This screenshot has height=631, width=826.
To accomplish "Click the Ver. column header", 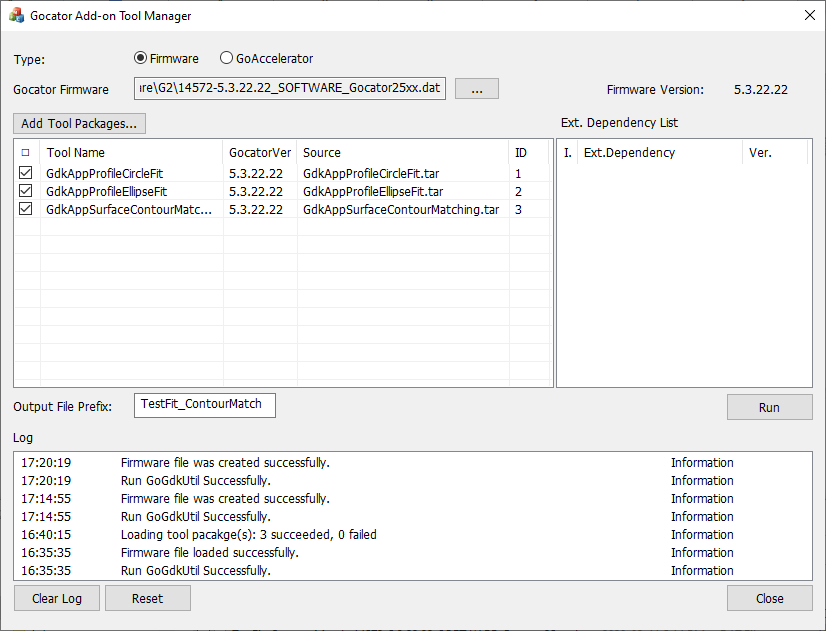I will pyautogui.click(x=775, y=153).
